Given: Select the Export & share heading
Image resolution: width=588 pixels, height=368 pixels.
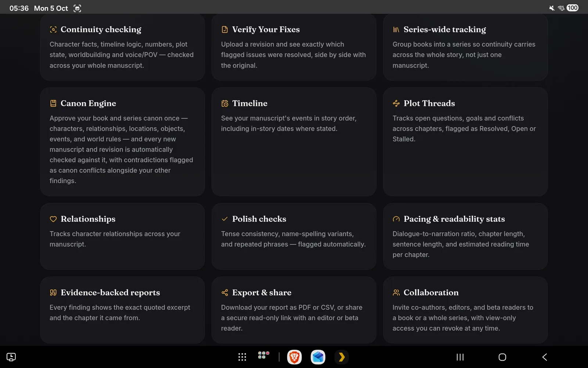Looking at the screenshot, I should click(262, 293).
